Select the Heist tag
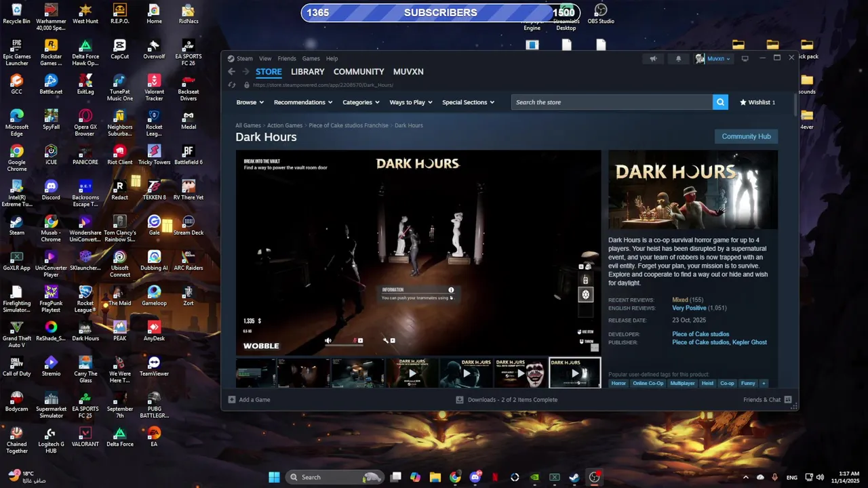Screen dimensions: 868x488 pyautogui.click(x=707, y=384)
